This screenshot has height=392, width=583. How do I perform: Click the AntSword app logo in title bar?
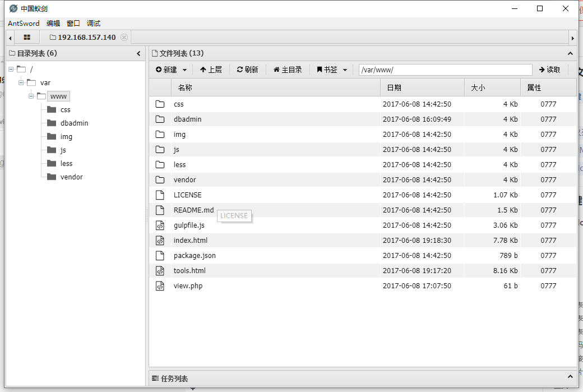pyautogui.click(x=13, y=8)
